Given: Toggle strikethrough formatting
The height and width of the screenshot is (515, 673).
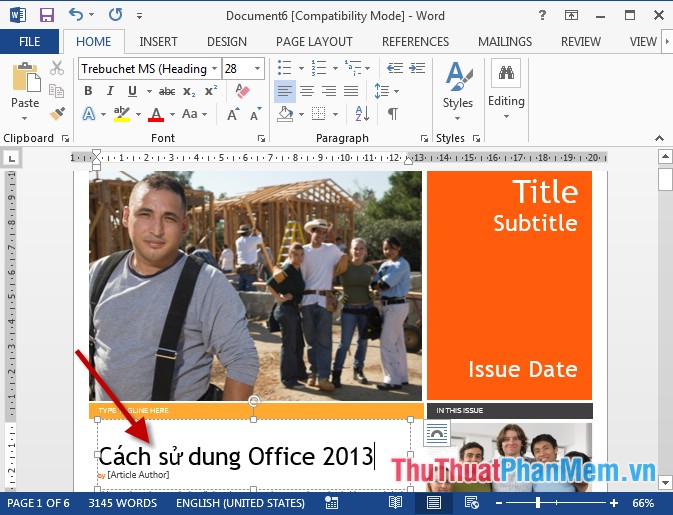Looking at the screenshot, I should click(x=167, y=91).
